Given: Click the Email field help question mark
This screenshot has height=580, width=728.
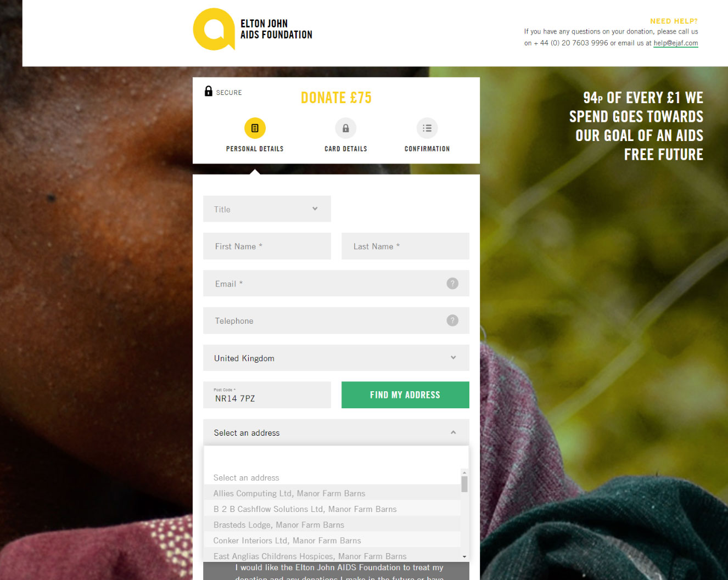Looking at the screenshot, I should point(452,283).
